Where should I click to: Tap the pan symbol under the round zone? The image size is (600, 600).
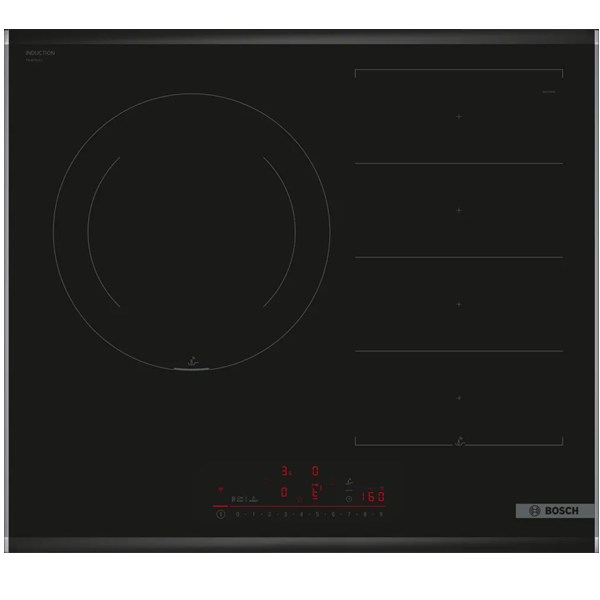pyautogui.click(x=190, y=362)
